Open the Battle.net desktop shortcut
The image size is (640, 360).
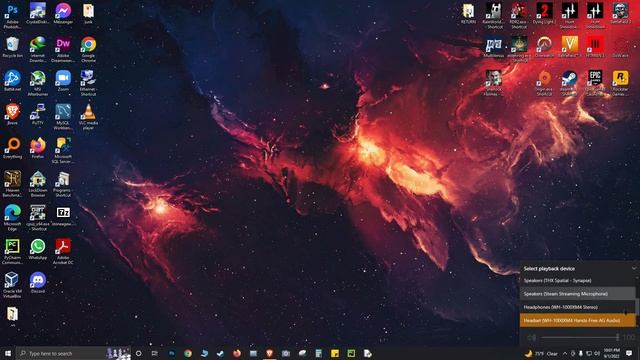(12, 81)
